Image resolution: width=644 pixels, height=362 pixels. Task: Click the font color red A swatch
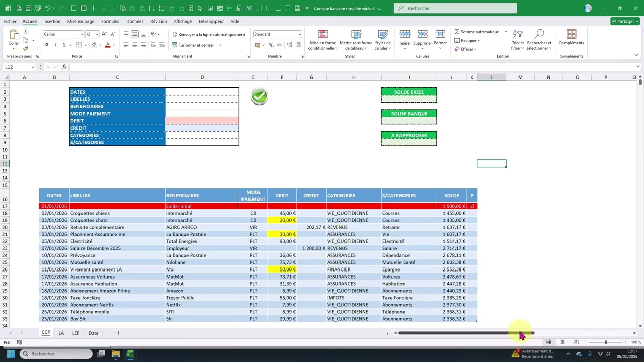click(107, 45)
